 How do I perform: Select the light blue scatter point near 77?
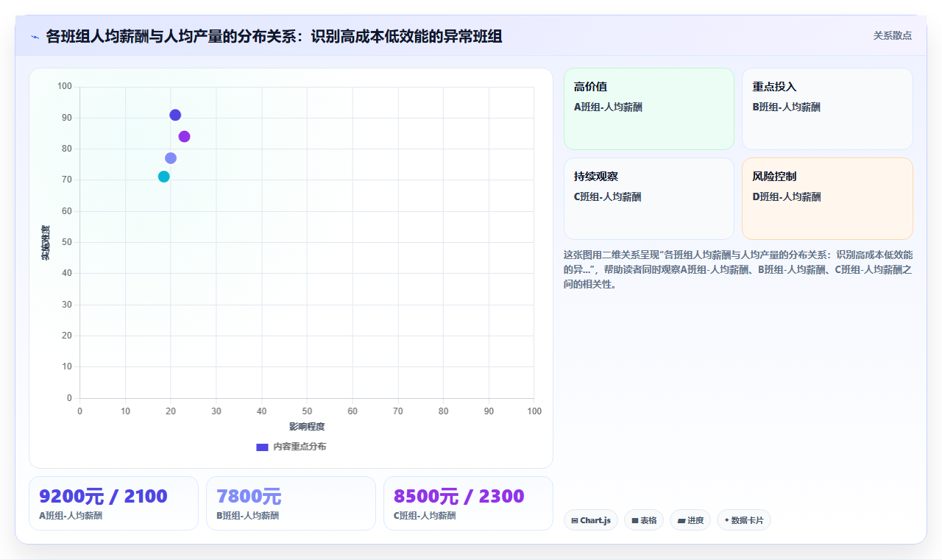pyautogui.click(x=171, y=158)
